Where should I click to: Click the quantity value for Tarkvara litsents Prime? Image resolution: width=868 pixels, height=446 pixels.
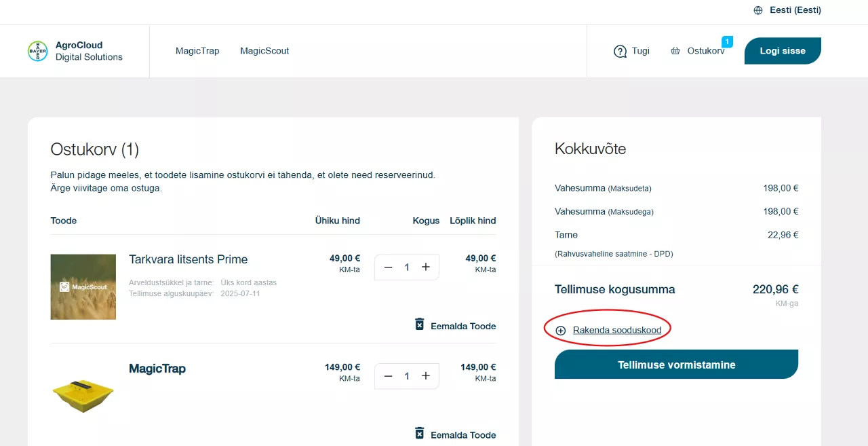tap(407, 267)
